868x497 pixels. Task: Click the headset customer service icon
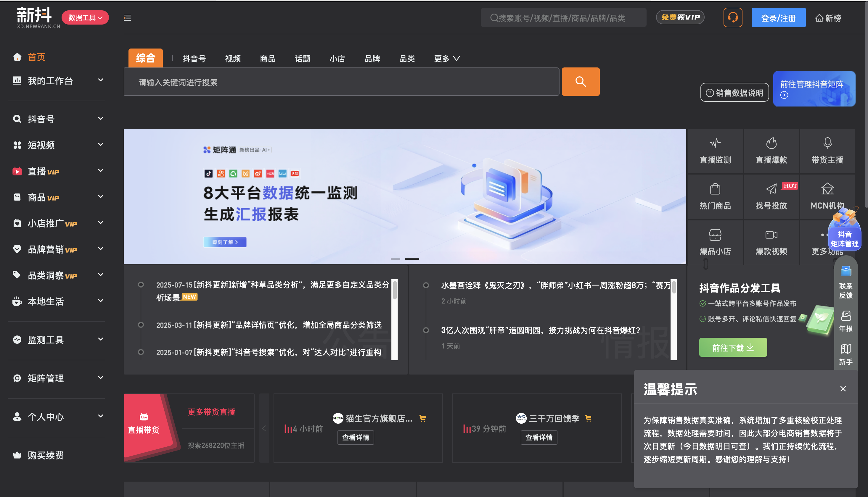733,17
